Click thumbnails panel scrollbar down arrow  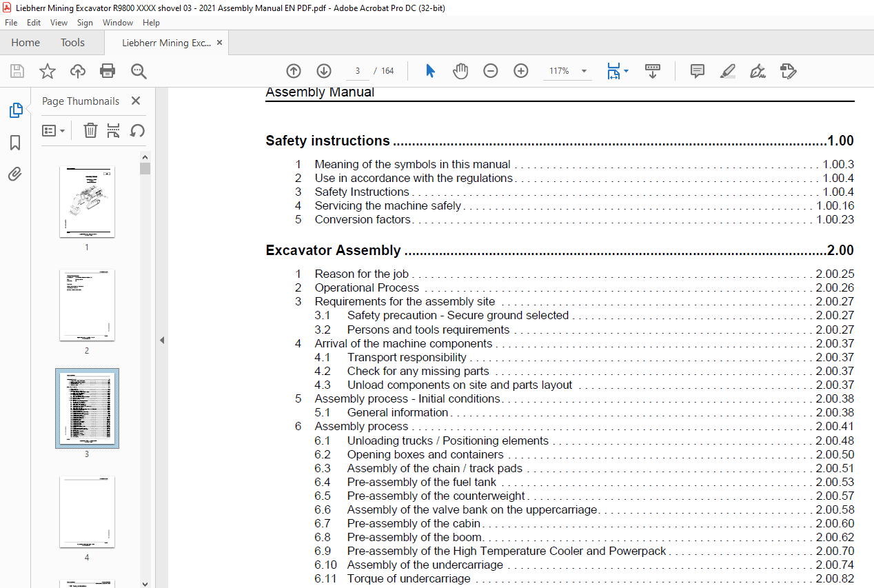[145, 583]
